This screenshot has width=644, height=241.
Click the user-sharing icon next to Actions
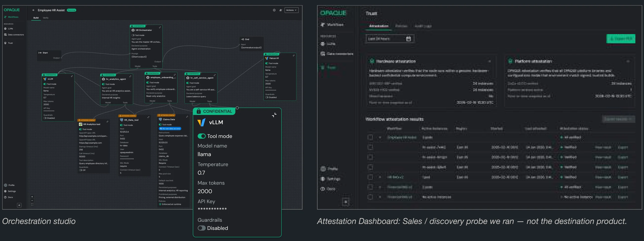pyautogui.click(x=281, y=10)
